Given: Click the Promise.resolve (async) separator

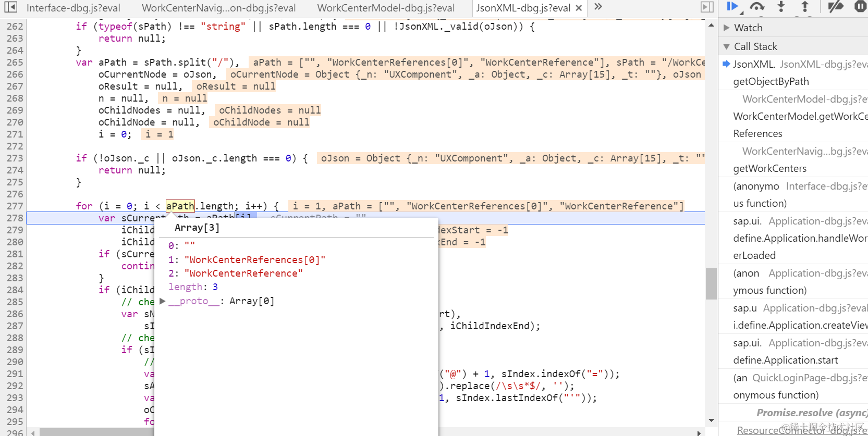Looking at the screenshot, I should [812, 413].
